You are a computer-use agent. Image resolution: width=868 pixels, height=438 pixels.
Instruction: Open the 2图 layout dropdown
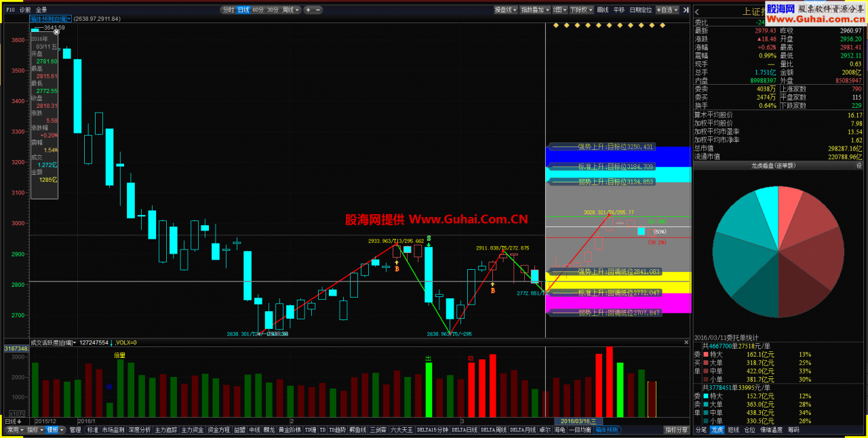coord(559,10)
